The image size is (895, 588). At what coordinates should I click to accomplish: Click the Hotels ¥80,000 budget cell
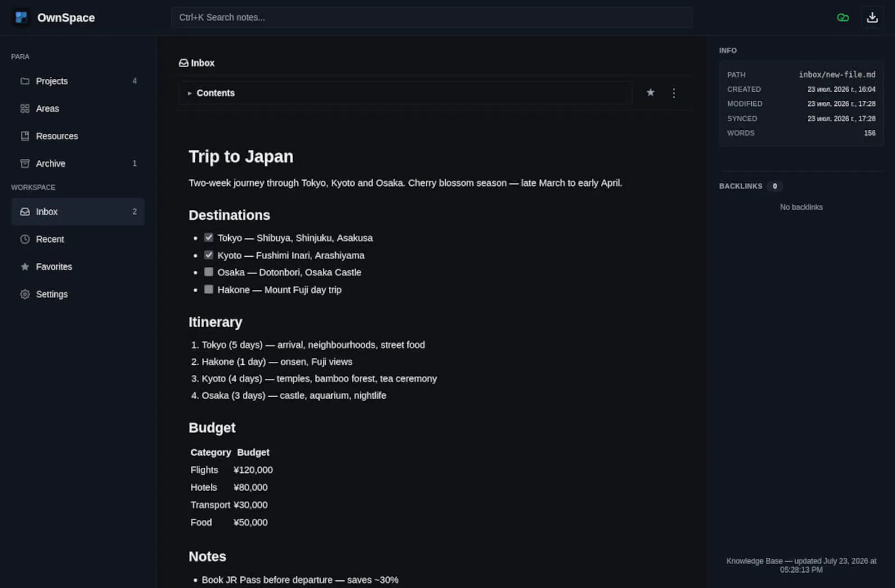[250, 487]
